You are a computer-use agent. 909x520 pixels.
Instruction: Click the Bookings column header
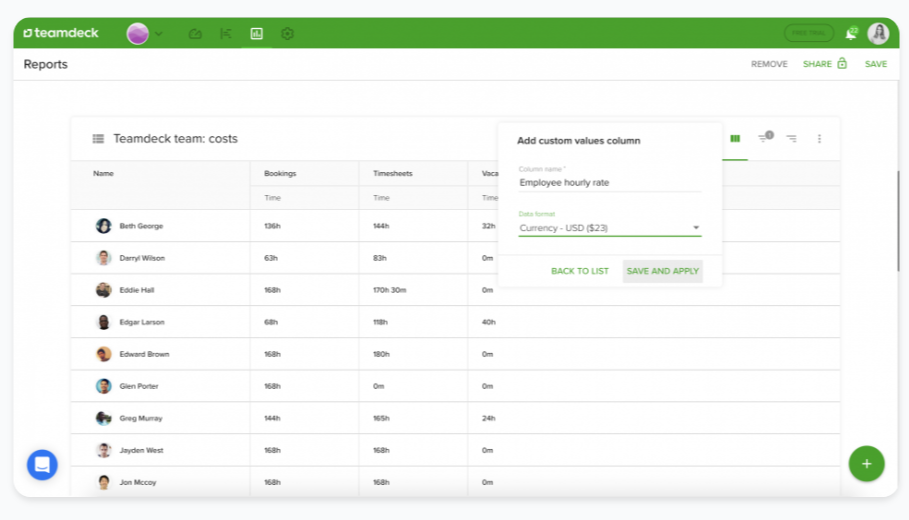point(280,173)
